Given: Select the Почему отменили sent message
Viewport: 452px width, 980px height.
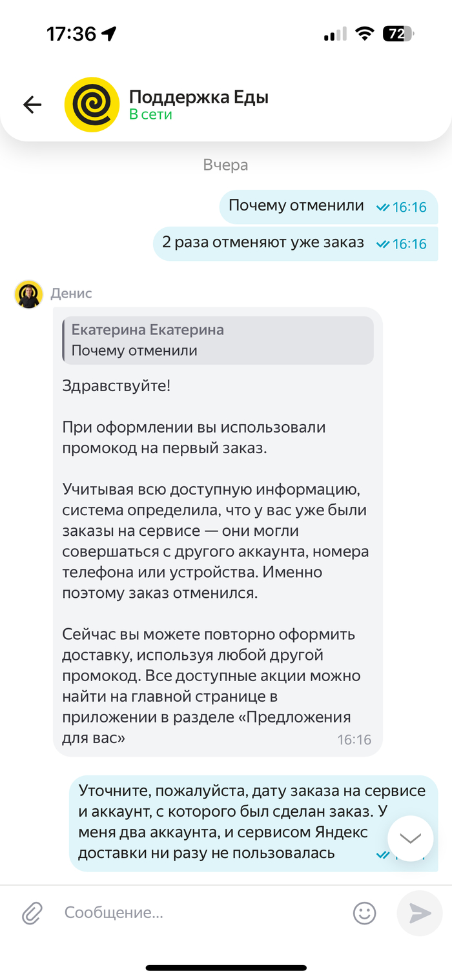Looking at the screenshot, I should [x=329, y=206].
